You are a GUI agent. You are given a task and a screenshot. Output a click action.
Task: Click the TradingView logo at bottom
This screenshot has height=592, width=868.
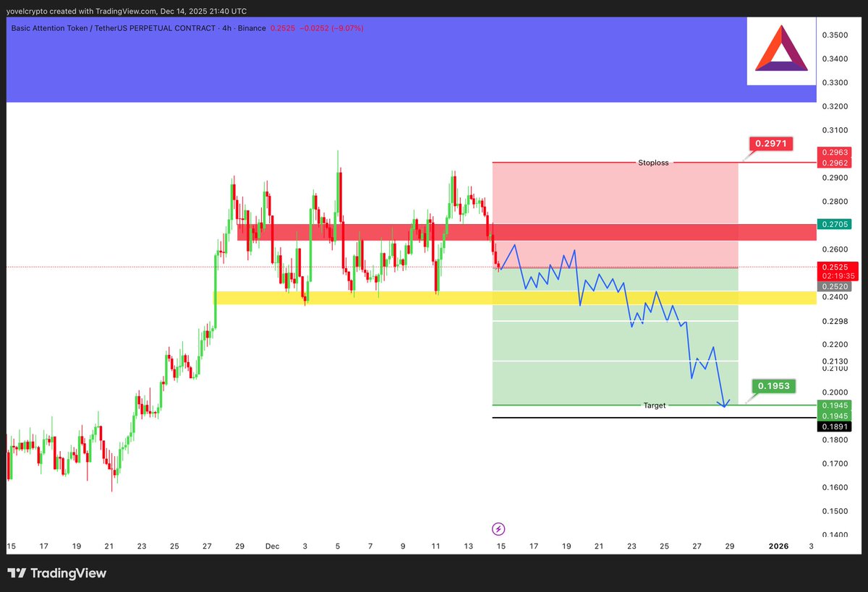pos(57,573)
